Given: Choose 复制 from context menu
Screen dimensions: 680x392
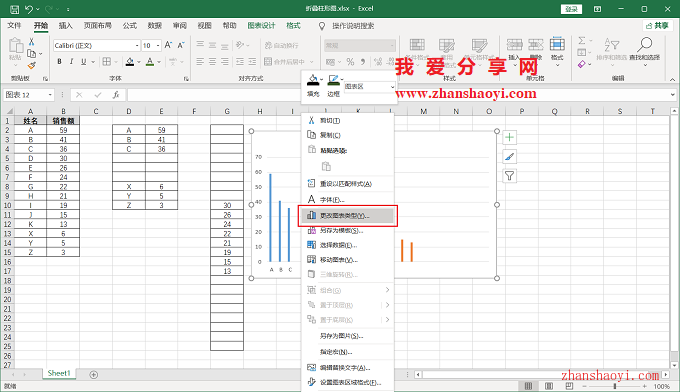Looking at the screenshot, I should 348,135.
